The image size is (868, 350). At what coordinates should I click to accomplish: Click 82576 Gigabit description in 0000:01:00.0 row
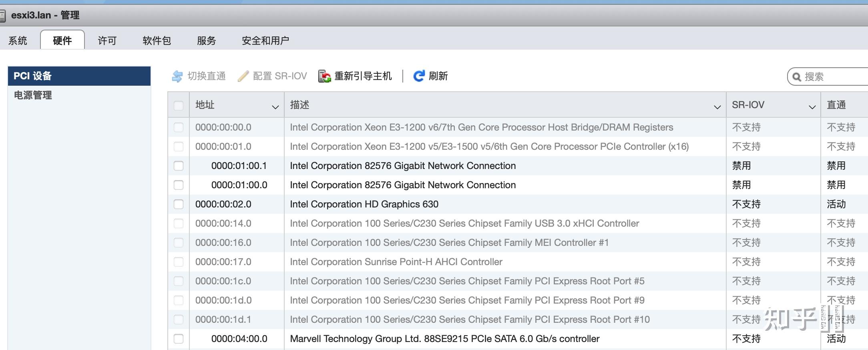[x=403, y=185]
